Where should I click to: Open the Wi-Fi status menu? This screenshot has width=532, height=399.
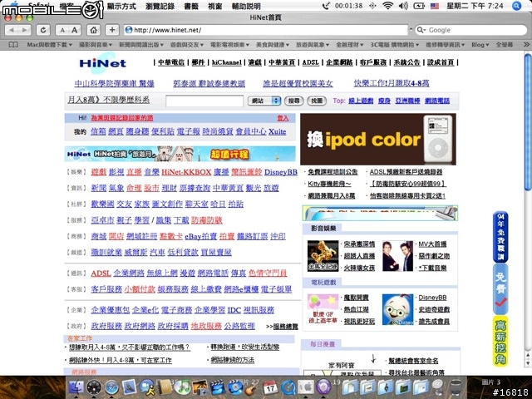coord(387,6)
